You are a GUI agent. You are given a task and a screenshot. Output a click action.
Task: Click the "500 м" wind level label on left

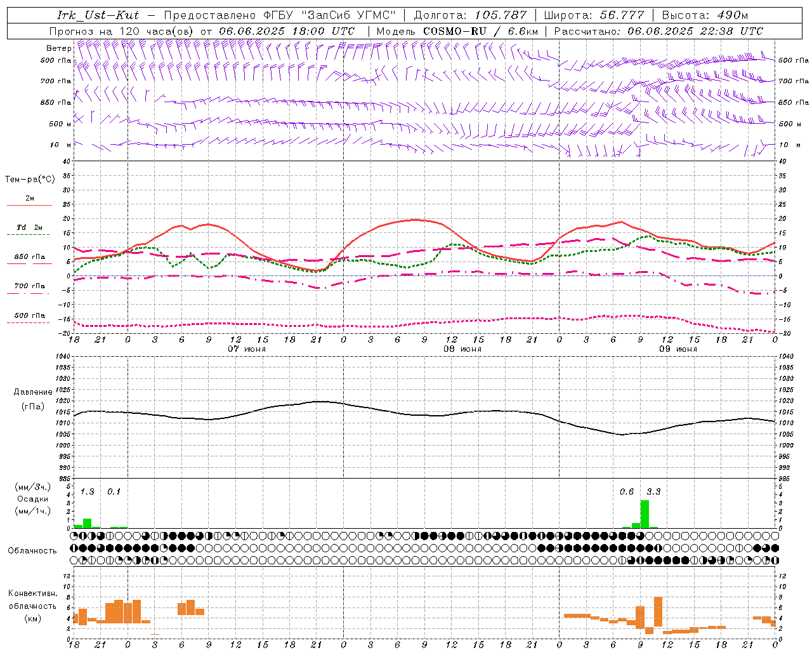(60, 124)
